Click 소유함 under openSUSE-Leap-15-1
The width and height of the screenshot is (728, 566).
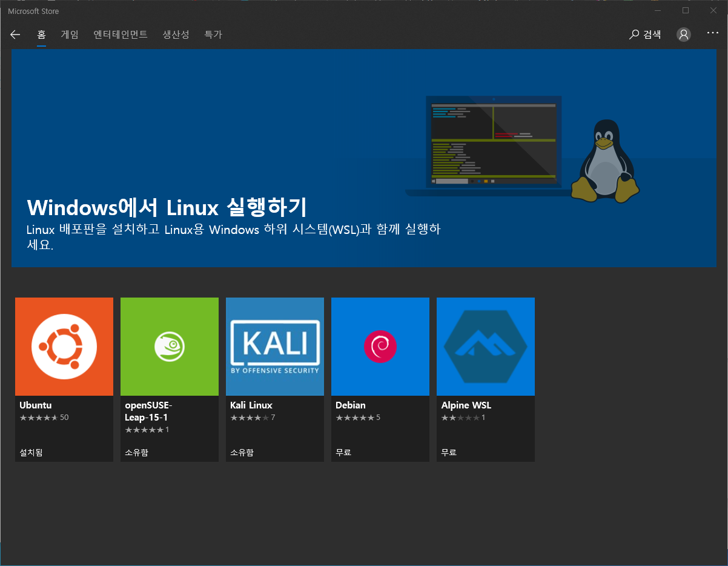(x=136, y=452)
